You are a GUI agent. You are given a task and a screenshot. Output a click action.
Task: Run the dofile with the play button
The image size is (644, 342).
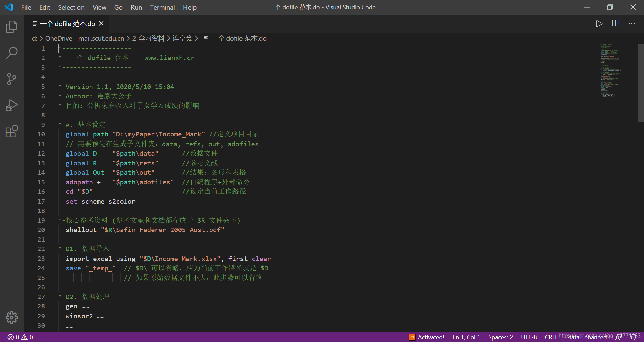click(599, 23)
